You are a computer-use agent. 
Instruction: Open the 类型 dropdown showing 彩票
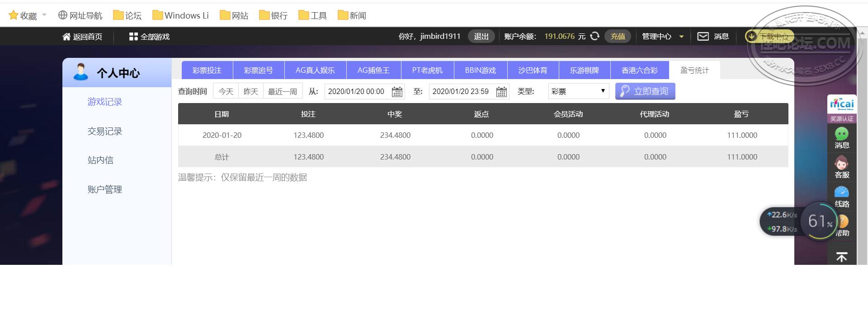tap(578, 91)
